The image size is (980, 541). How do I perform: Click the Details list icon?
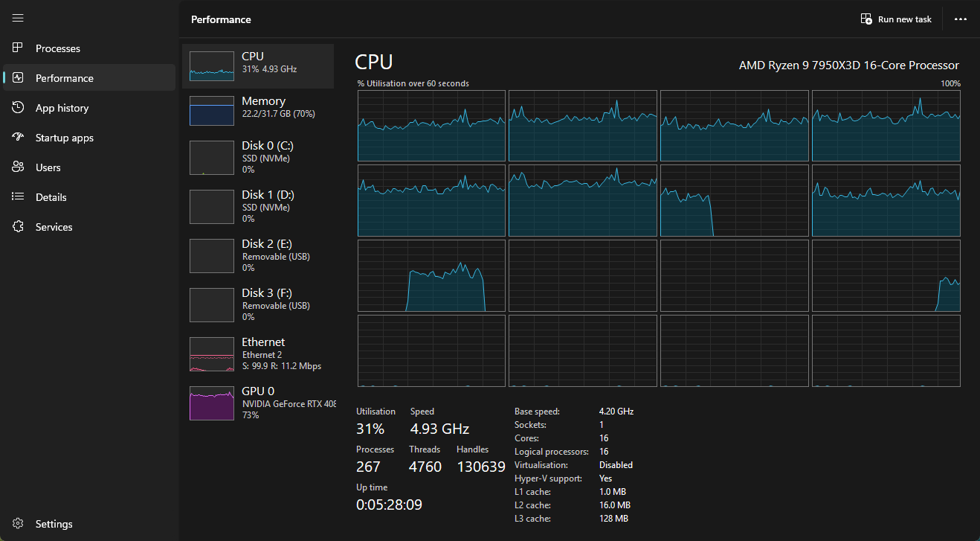(x=19, y=197)
